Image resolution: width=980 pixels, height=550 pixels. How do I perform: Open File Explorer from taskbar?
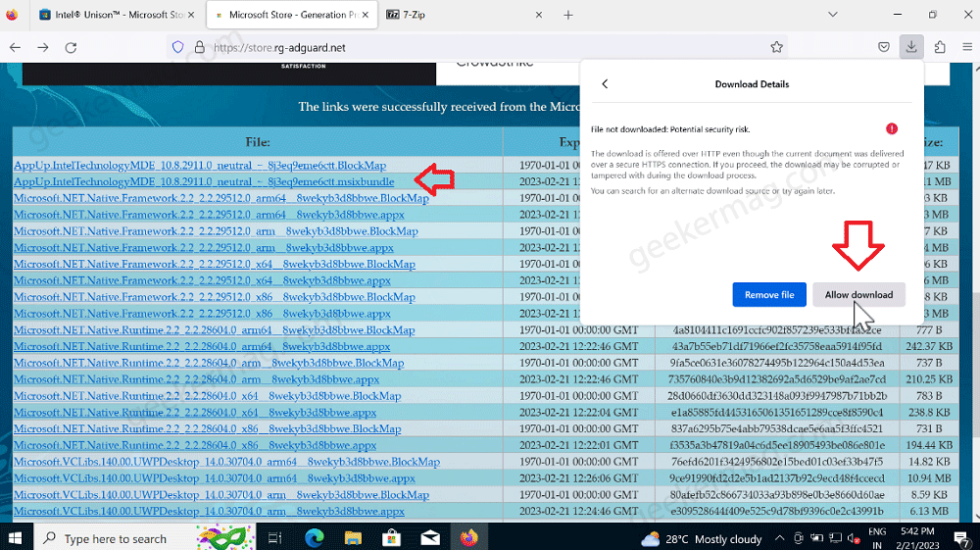click(353, 538)
